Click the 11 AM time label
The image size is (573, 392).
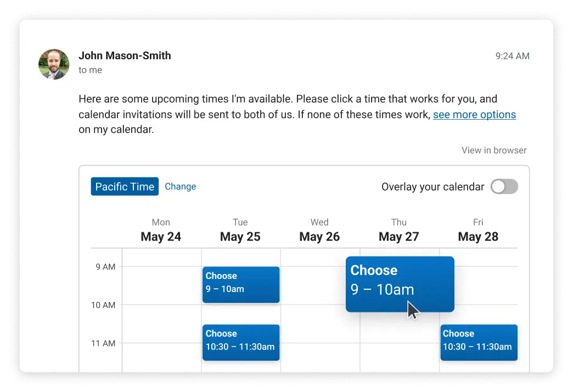(104, 344)
